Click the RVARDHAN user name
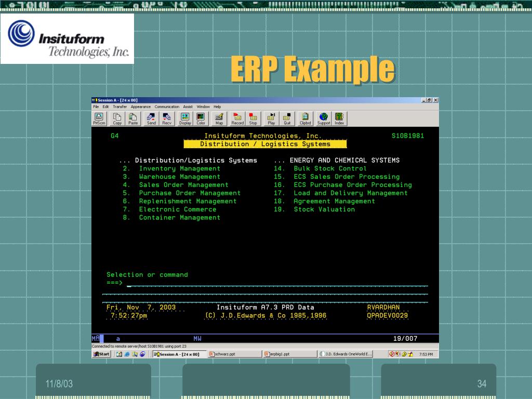The height and width of the screenshot is (399, 532). [383, 308]
